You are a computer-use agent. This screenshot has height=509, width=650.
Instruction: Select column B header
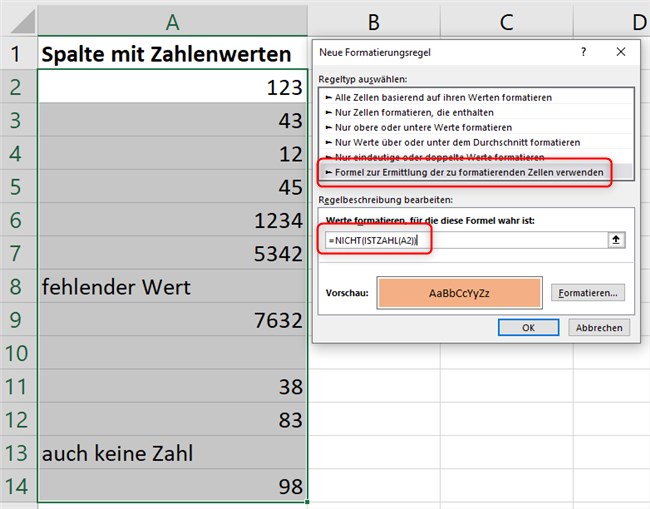click(x=374, y=22)
